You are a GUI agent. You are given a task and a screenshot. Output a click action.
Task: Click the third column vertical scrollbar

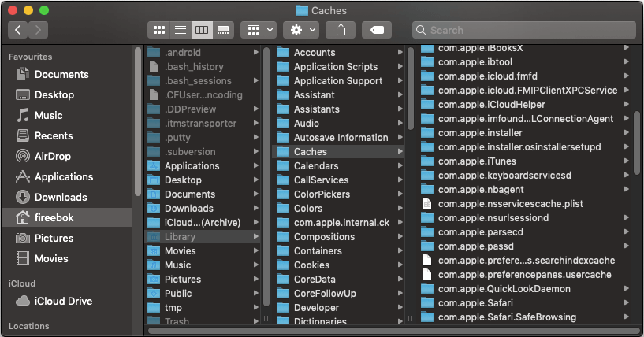click(637, 143)
